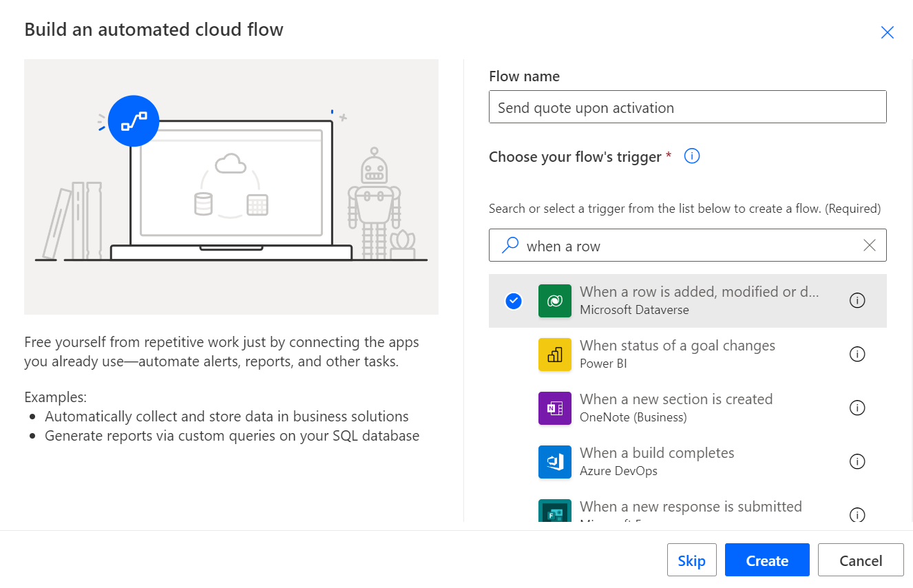The image size is (913, 588).
Task: Click the flow illustration image
Action: pyautogui.click(x=231, y=187)
